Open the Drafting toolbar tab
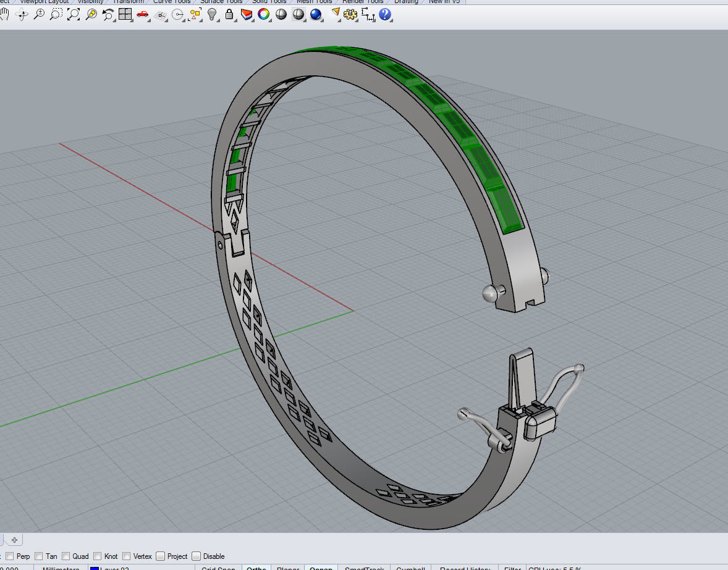This screenshot has height=570, width=728. point(406,2)
